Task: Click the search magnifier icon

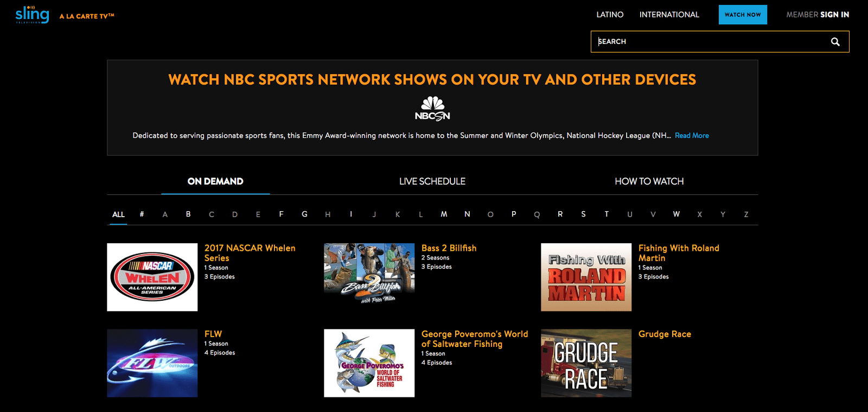Action: click(835, 42)
